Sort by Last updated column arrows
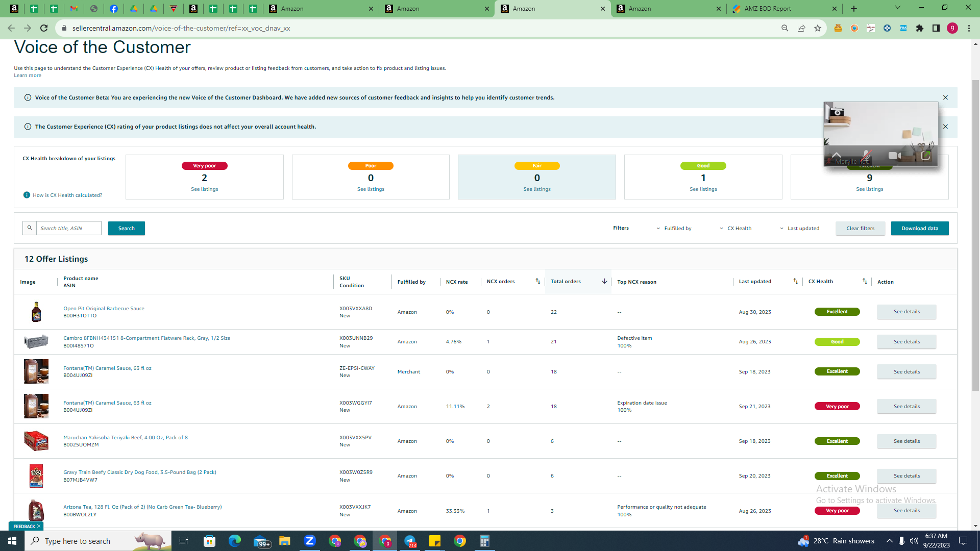This screenshot has height=551, width=980. pos(795,281)
